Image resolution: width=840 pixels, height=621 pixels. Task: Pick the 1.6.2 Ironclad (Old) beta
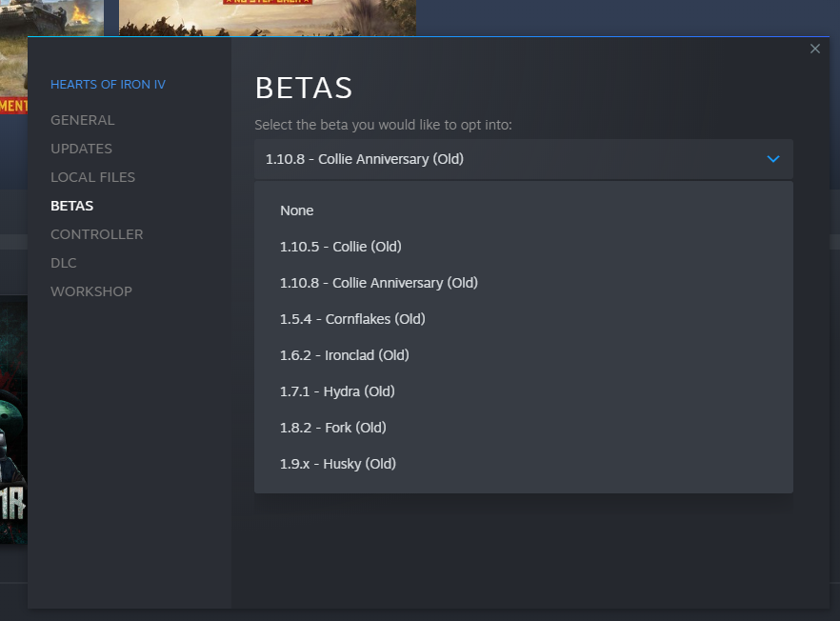click(x=344, y=354)
